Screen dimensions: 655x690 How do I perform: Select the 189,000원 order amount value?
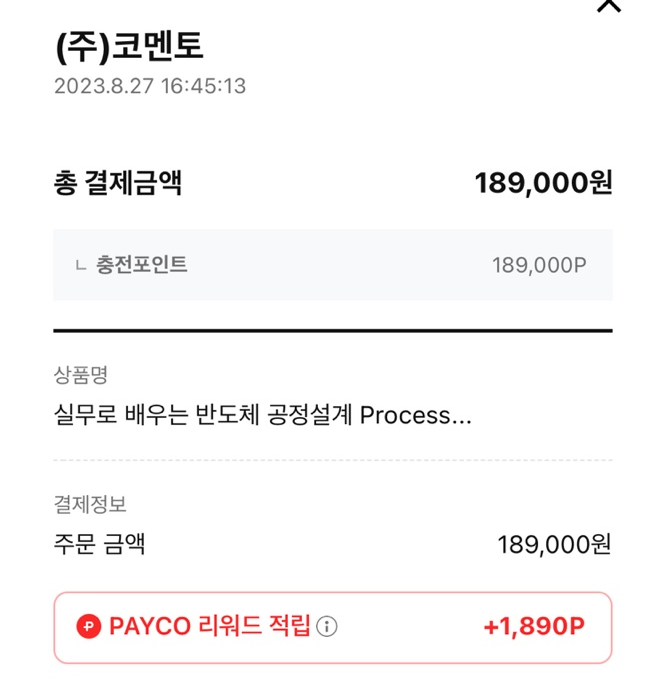[x=554, y=545]
